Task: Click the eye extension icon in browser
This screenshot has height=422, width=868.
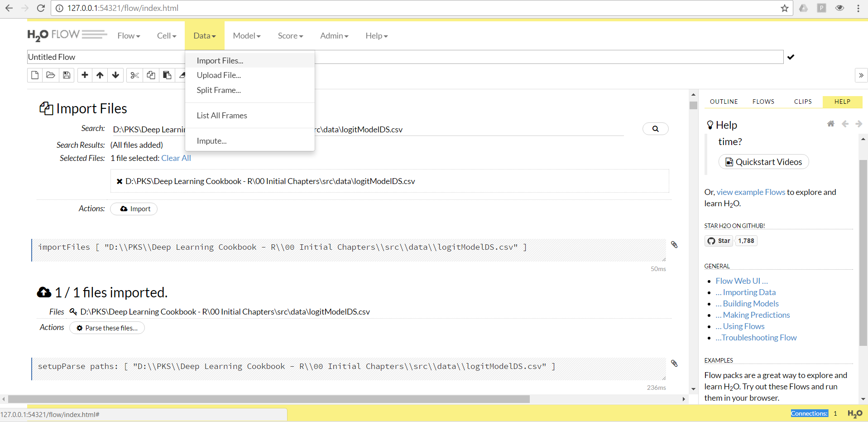Action: (839, 8)
